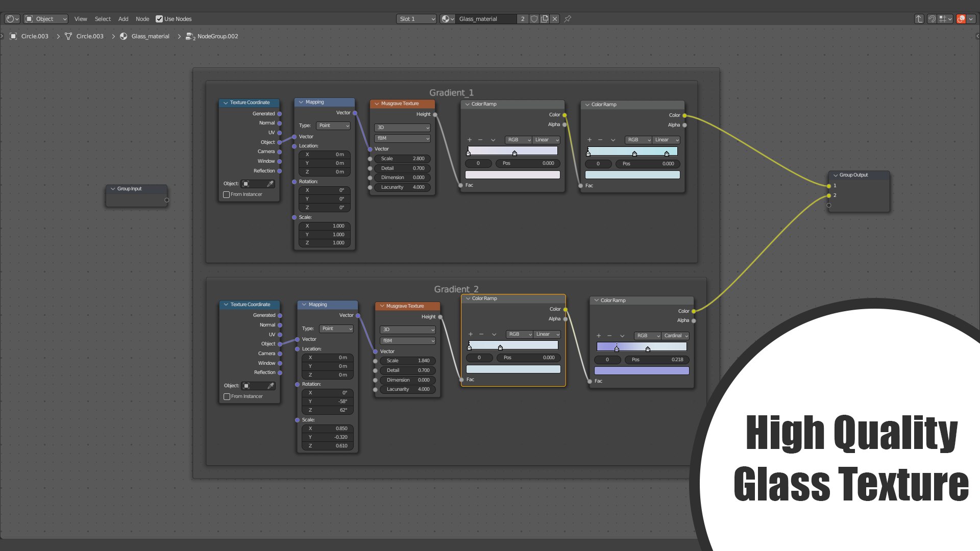Click Pos 0.218 field in Cardinal Color Ramp
Viewport: 980px width, 551px height.
click(657, 360)
